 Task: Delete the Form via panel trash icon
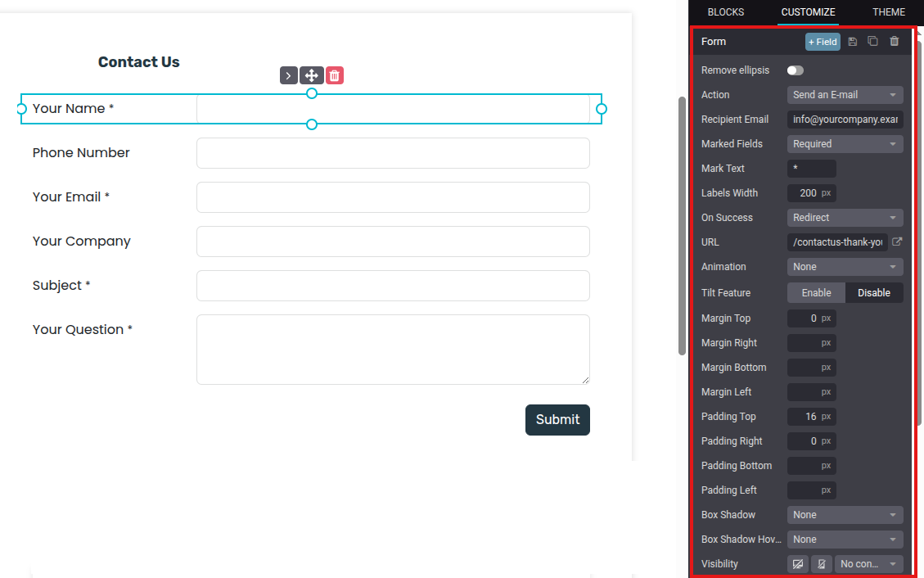coord(895,42)
